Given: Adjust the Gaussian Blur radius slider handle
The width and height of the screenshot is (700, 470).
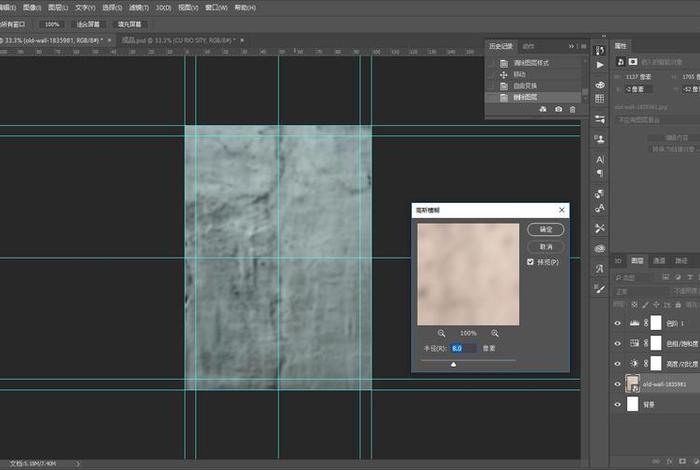Looking at the screenshot, I should [x=454, y=364].
